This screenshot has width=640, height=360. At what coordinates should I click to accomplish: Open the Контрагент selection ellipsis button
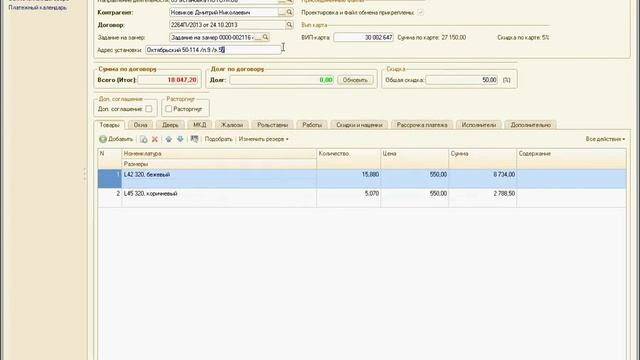click(282, 13)
